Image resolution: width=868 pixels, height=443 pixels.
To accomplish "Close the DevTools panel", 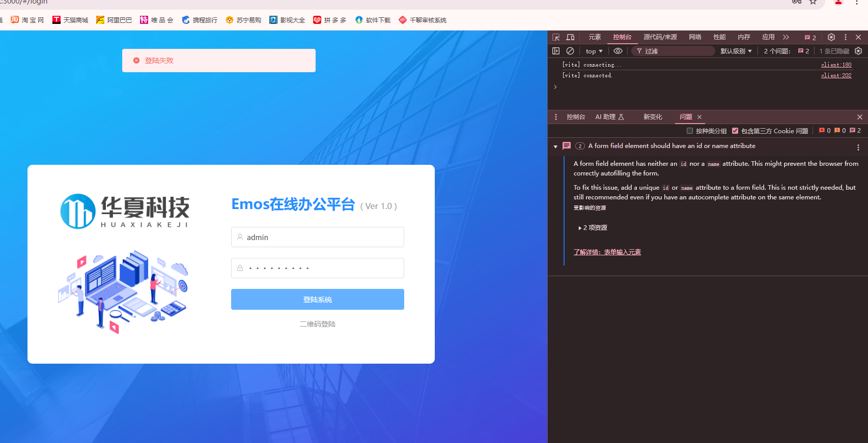I will 858,37.
